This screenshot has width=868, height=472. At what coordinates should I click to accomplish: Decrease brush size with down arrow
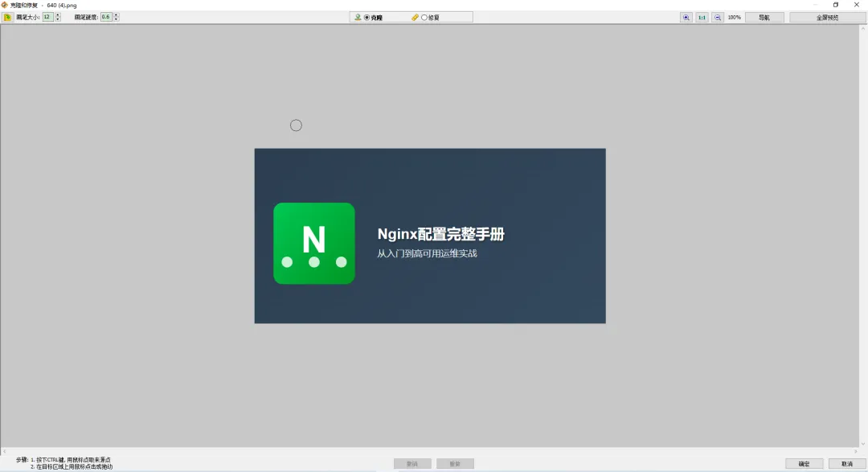coord(58,19)
